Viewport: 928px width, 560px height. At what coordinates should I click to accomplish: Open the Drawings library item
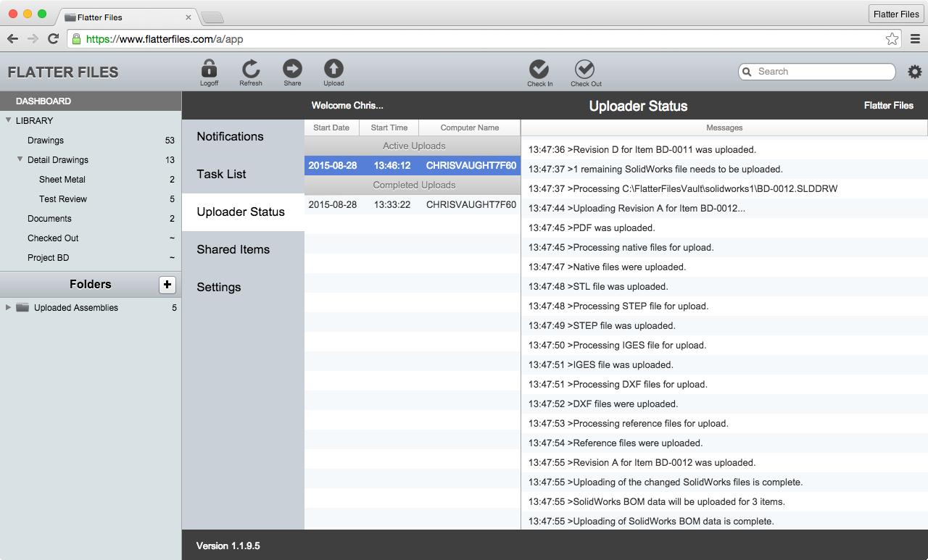click(91, 140)
